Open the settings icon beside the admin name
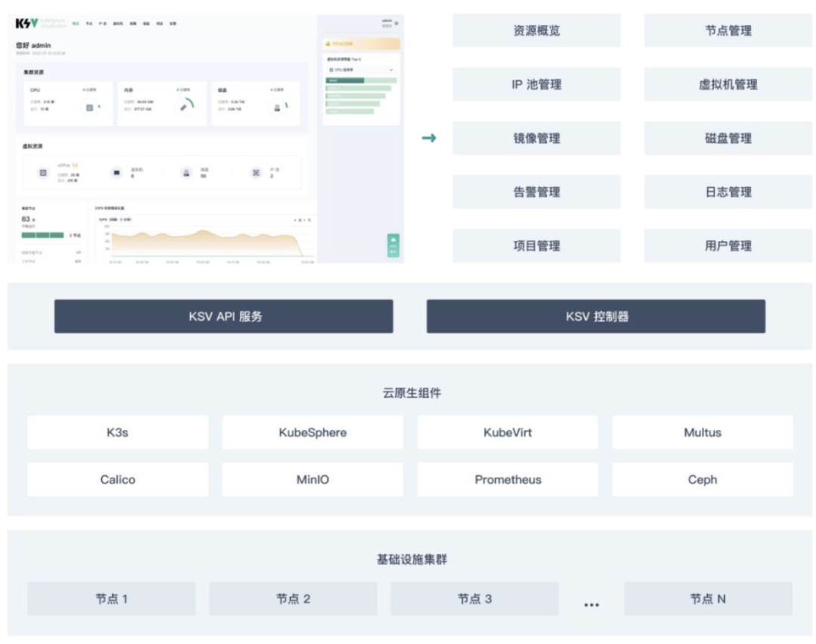Screen dimensions: 816x644 pos(397,23)
